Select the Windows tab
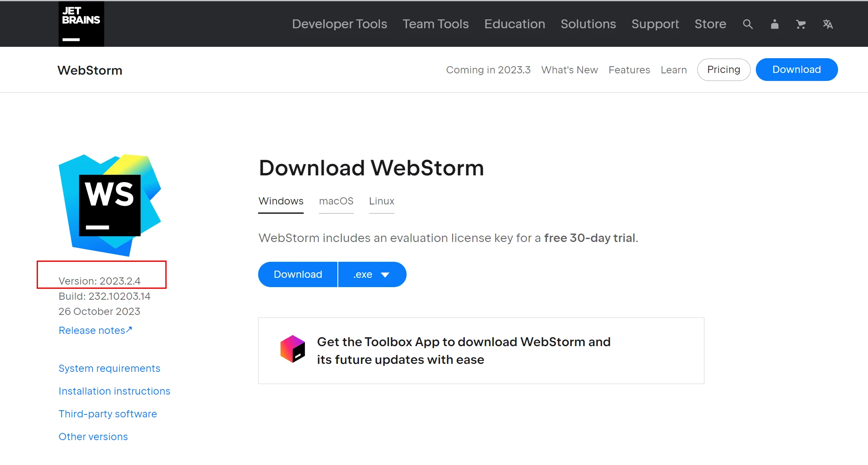This screenshot has height=465, width=868. pyautogui.click(x=280, y=201)
